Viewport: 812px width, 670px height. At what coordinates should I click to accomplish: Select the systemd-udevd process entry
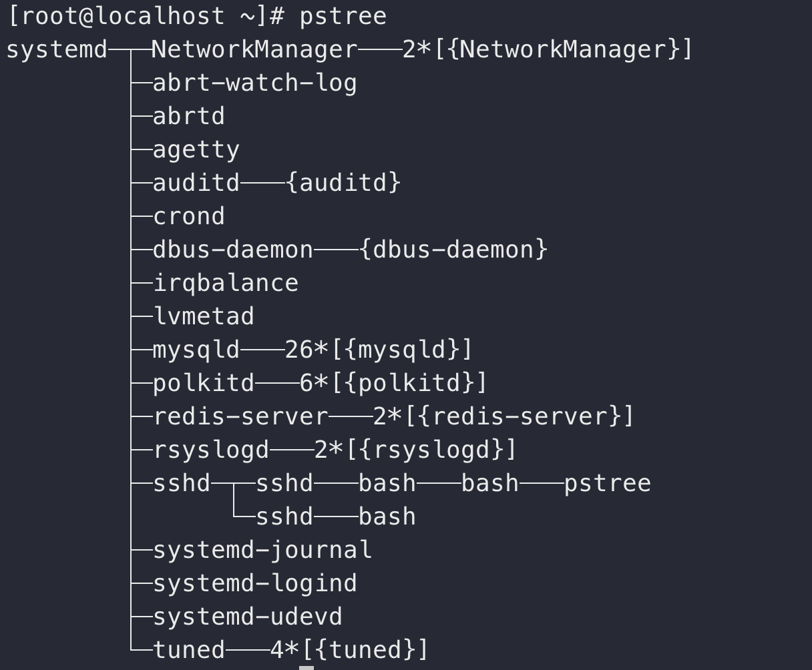click(x=247, y=617)
